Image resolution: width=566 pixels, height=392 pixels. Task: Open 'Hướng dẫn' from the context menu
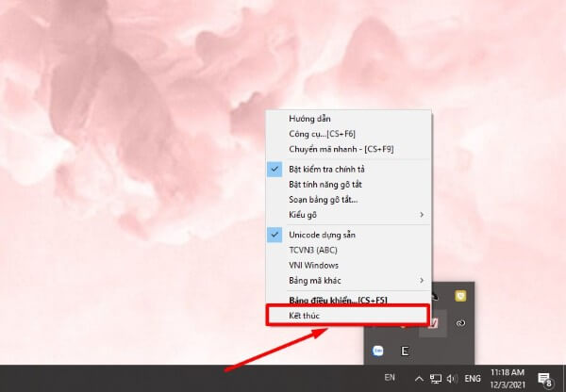pos(310,119)
